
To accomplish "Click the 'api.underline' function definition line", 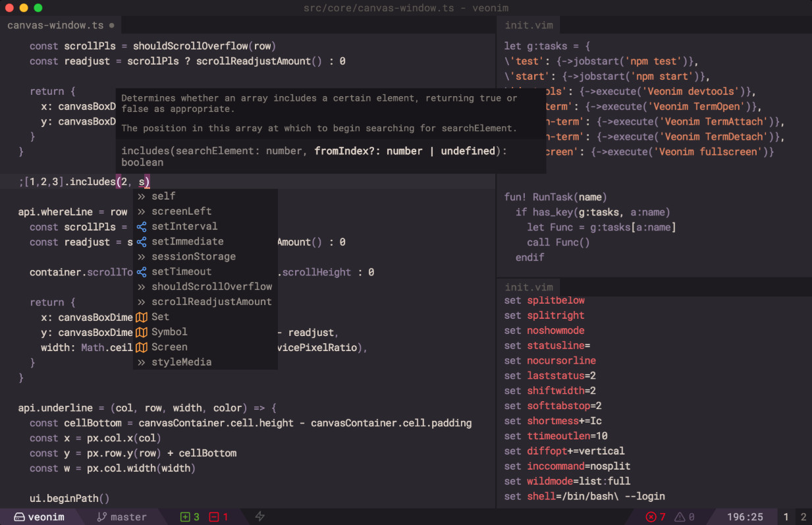I will pyautogui.click(x=148, y=408).
